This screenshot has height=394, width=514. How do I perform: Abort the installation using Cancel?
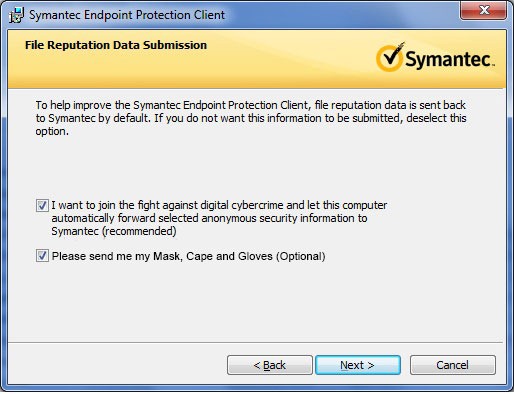453,365
